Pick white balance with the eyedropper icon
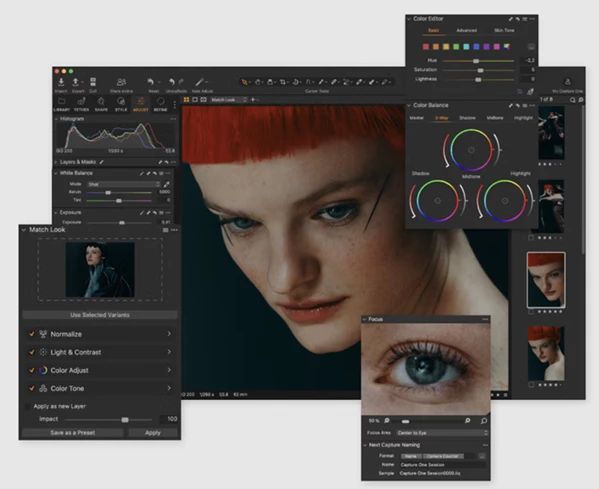Screen dimensions: 599x489 (x=166, y=184)
